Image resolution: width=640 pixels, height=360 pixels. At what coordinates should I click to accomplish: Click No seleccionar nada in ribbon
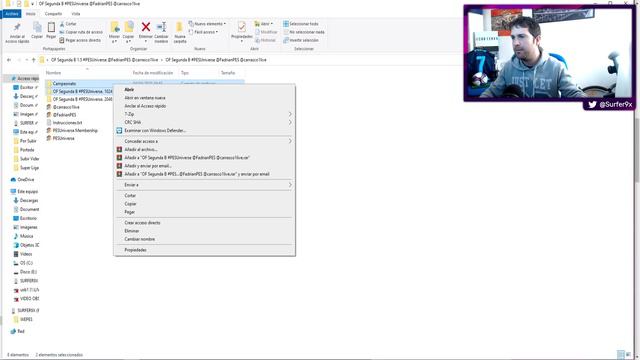pyautogui.click(x=304, y=32)
